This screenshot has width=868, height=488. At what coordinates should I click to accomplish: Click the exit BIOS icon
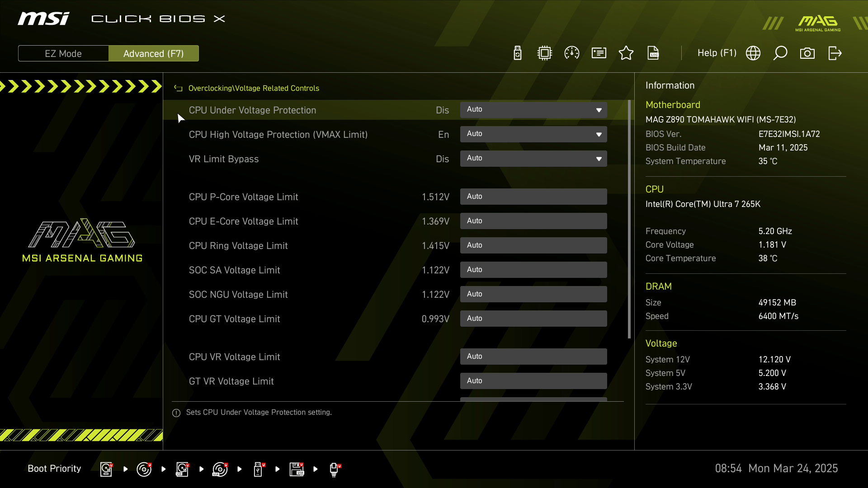click(835, 53)
